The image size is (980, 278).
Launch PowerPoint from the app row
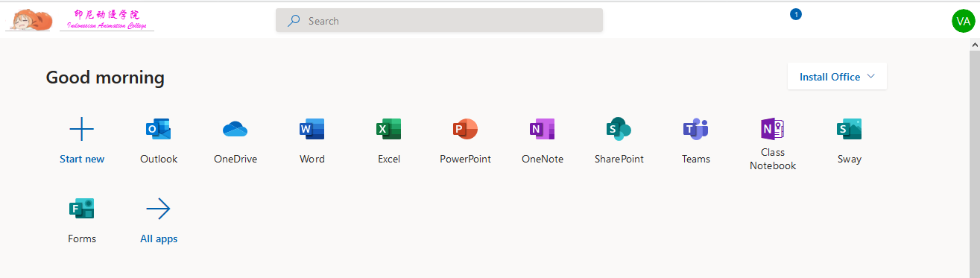click(x=465, y=130)
